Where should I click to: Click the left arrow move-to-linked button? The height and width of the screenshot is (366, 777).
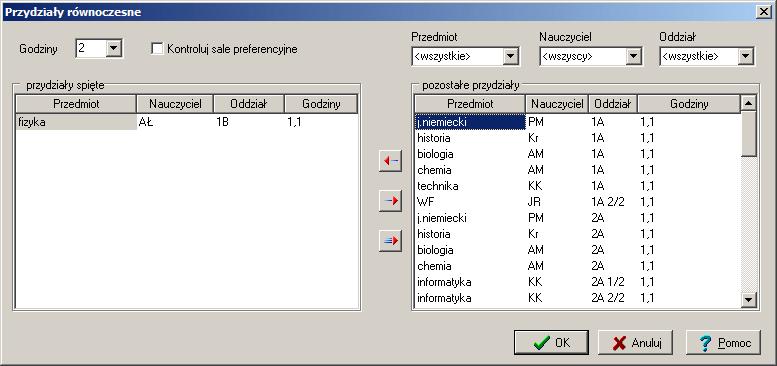coord(390,161)
